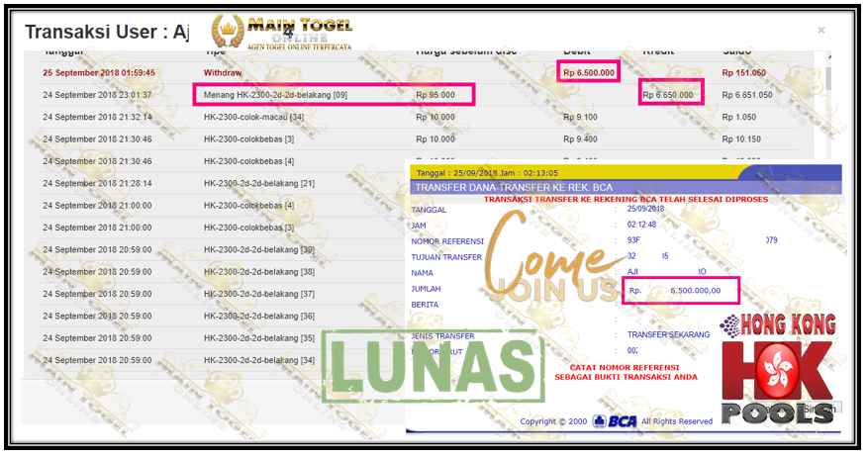Click the saldo value Rp 6.651.050
Image resolution: width=868 pixels, height=458 pixels.
click(747, 95)
